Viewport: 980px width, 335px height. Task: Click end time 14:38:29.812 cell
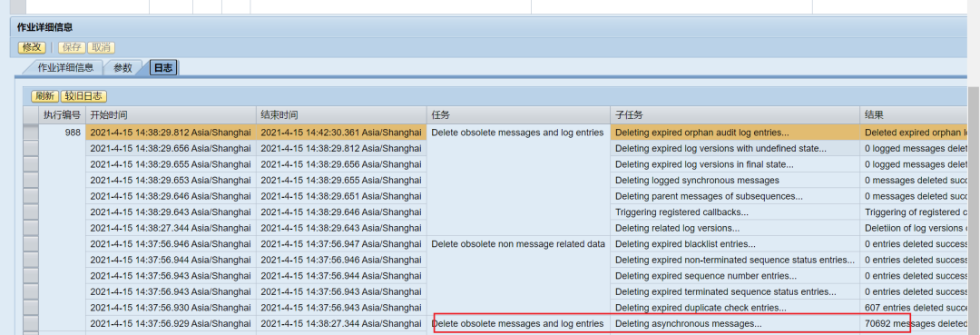click(x=341, y=148)
